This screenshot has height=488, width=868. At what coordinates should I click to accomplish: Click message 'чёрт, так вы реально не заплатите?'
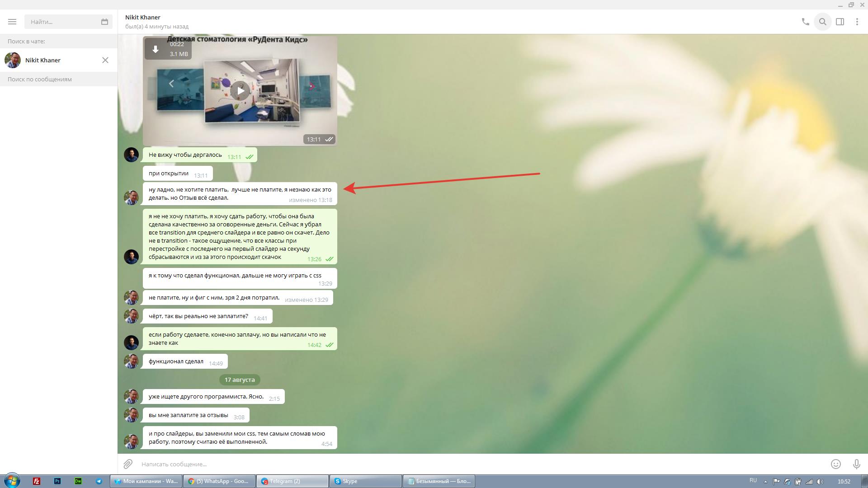click(208, 316)
